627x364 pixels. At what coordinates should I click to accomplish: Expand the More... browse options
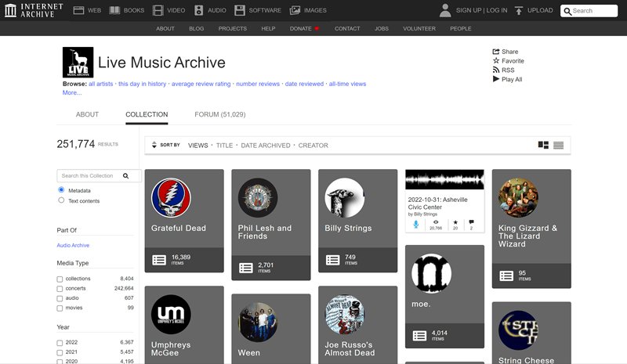pyautogui.click(x=72, y=92)
